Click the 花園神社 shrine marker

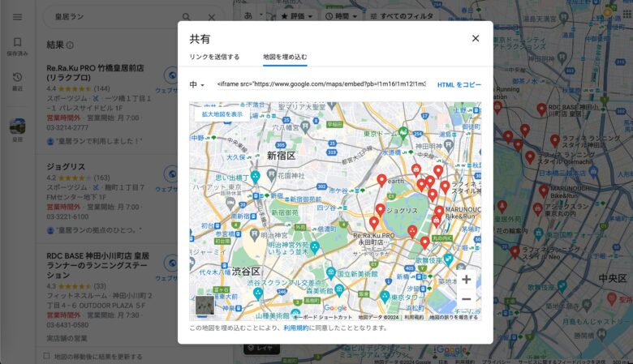click(271, 175)
